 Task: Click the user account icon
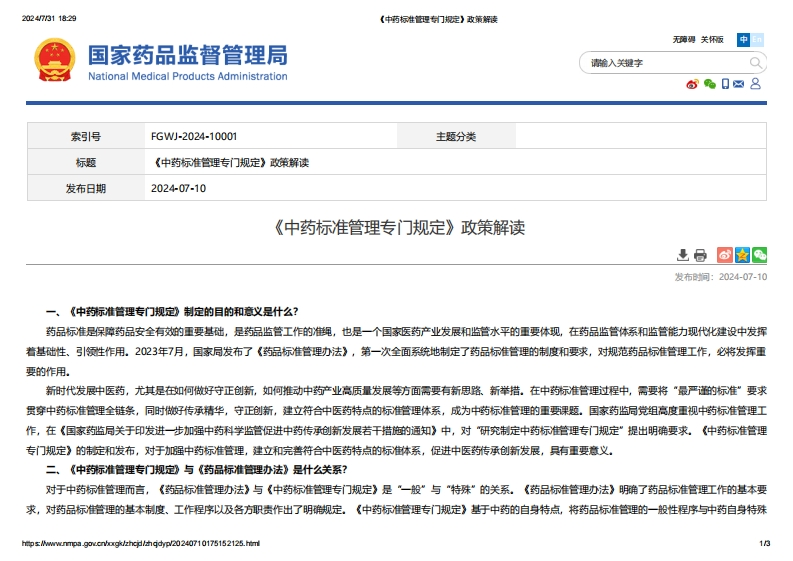(755, 84)
